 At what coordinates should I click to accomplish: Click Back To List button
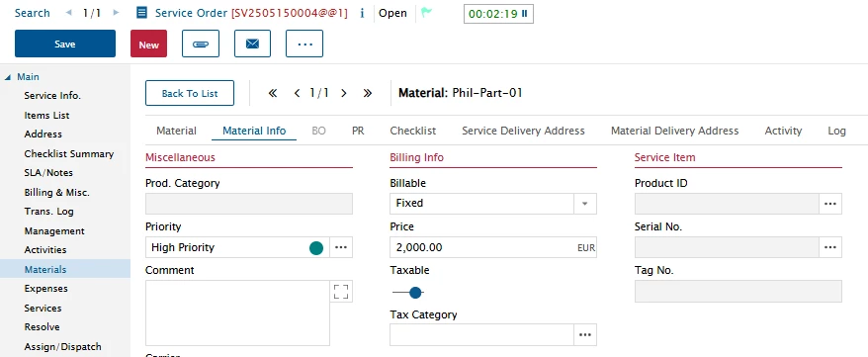(190, 93)
